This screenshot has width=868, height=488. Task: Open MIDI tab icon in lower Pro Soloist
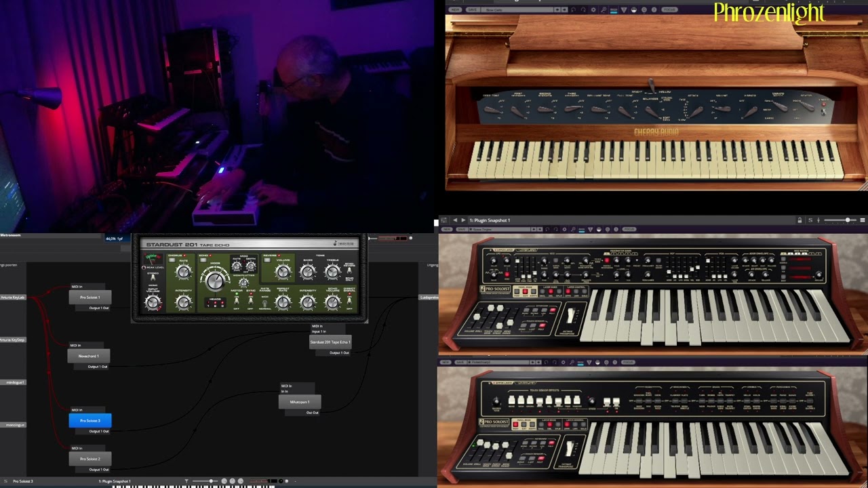pyautogui.click(x=582, y=363)
